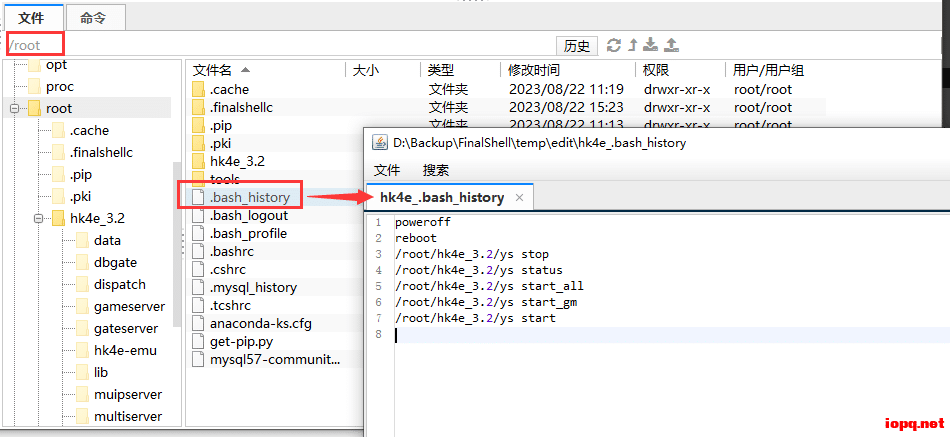Click the get-pip.py file icon
Viewport: 950px width, 437px height.
(198, 341)
